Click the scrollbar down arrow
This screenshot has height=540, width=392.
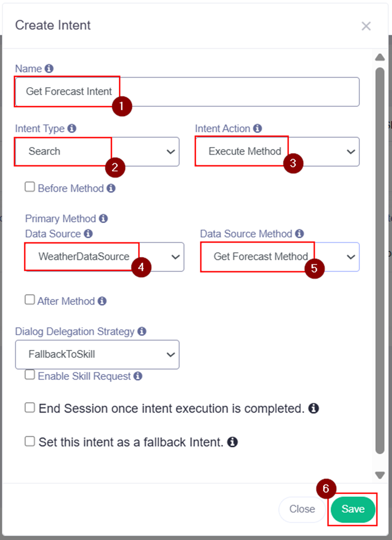[379, 475]
